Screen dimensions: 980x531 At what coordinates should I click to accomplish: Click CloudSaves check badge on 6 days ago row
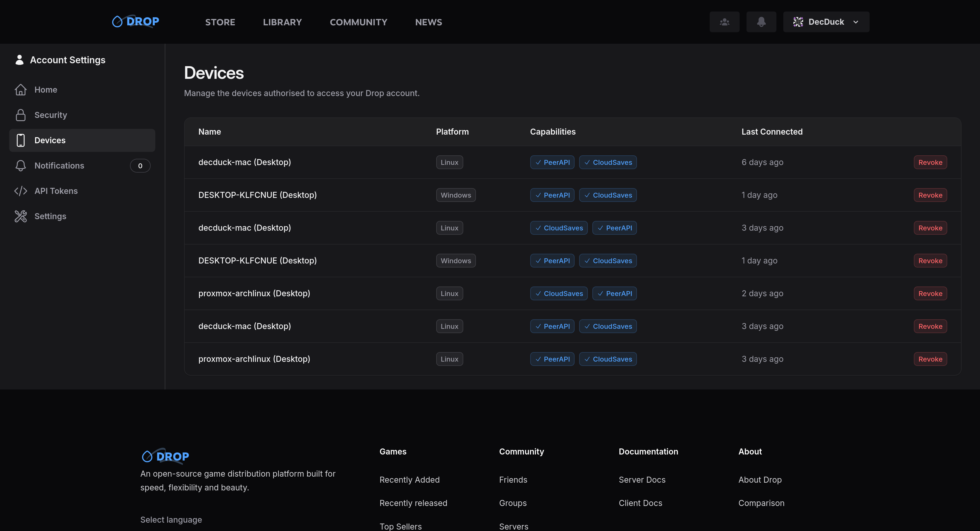tap(608, 162)
